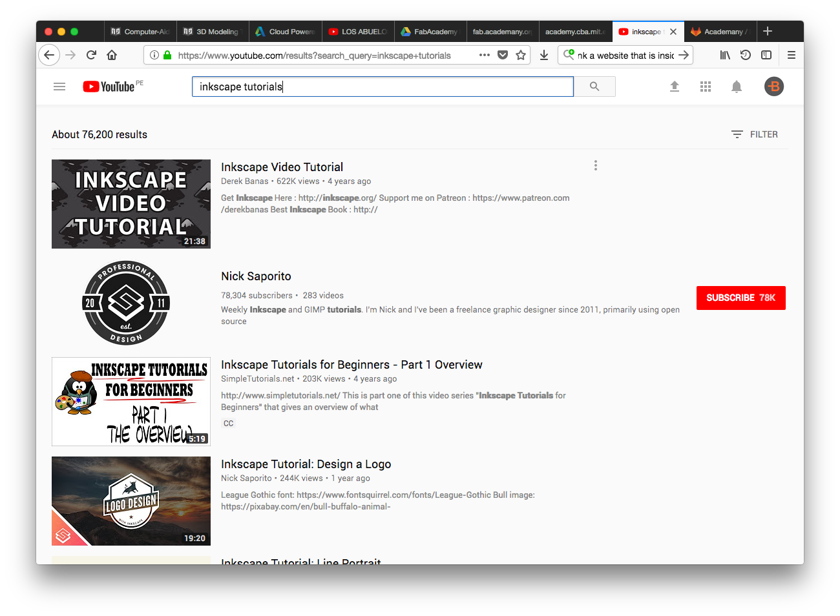Click the forward navigation arrow

point(70,55)
